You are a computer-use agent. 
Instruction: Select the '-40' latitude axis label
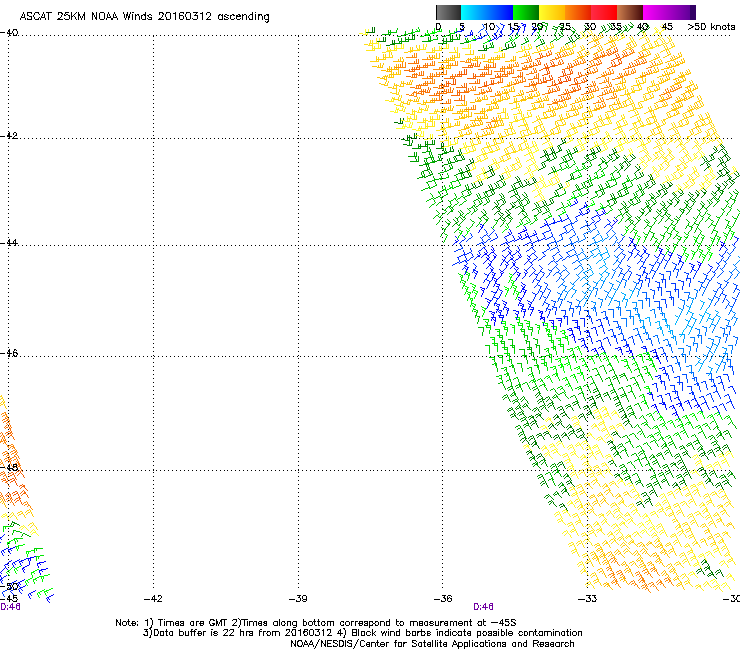tap(9, 33)
